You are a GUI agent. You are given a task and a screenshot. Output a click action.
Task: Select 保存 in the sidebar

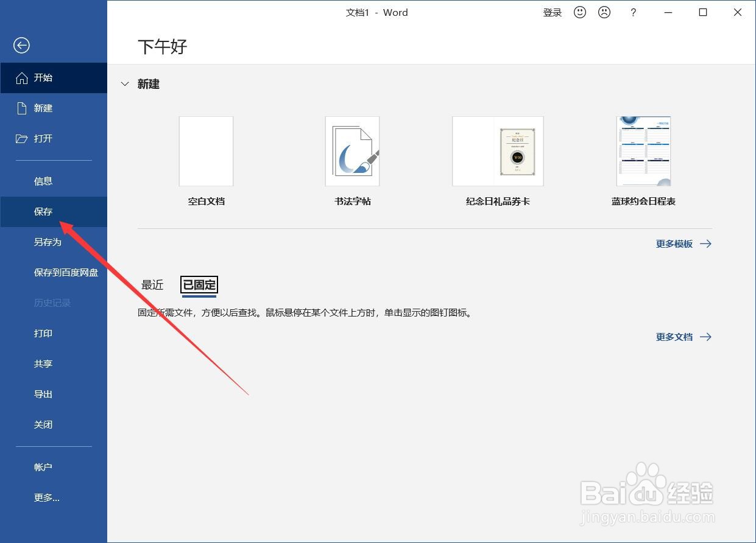pyautogui.click(x=54, y=212)
